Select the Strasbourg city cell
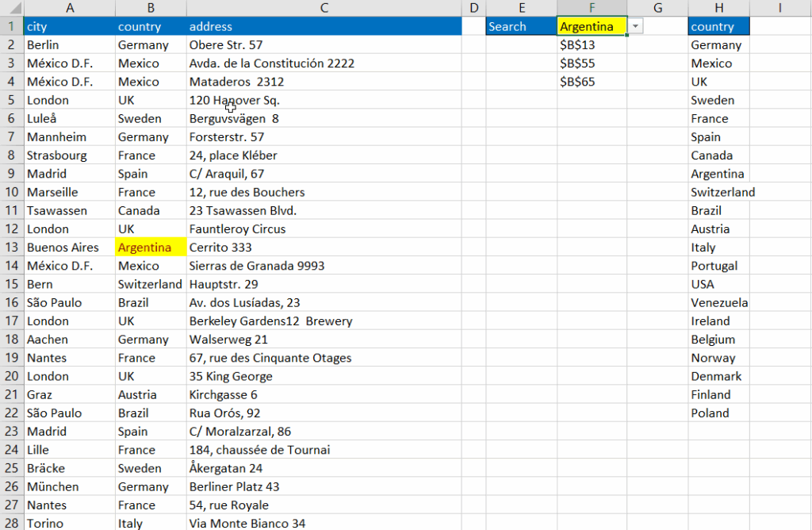Screen dimensions: 812x530 tap(70, 156)
